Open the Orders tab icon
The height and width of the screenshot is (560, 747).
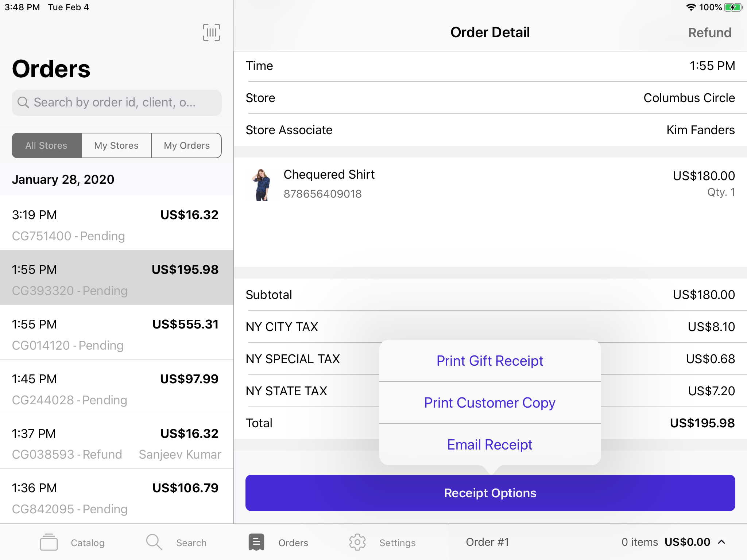point(256,542)
